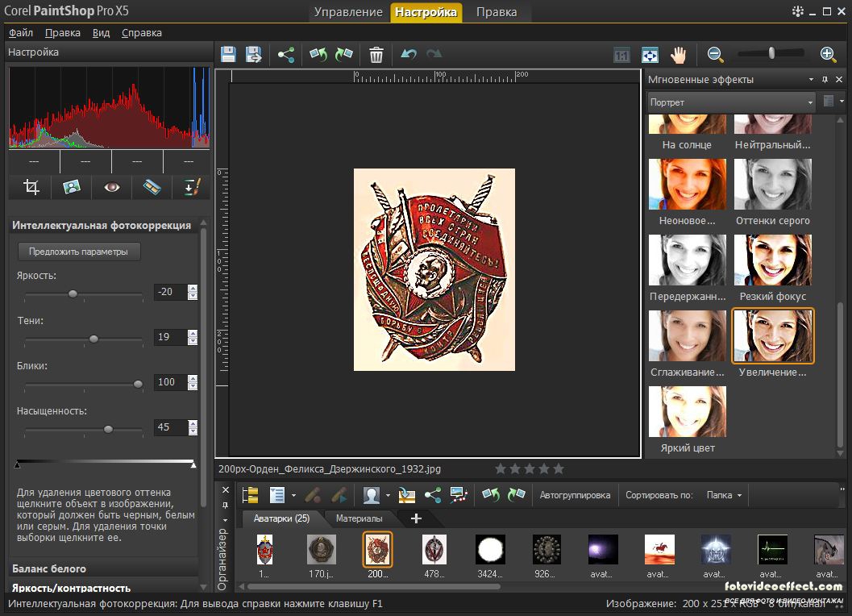The image size is (852, 616).
Task: Click the Import photos icon in organizer
Action: (x=406, y=495)
